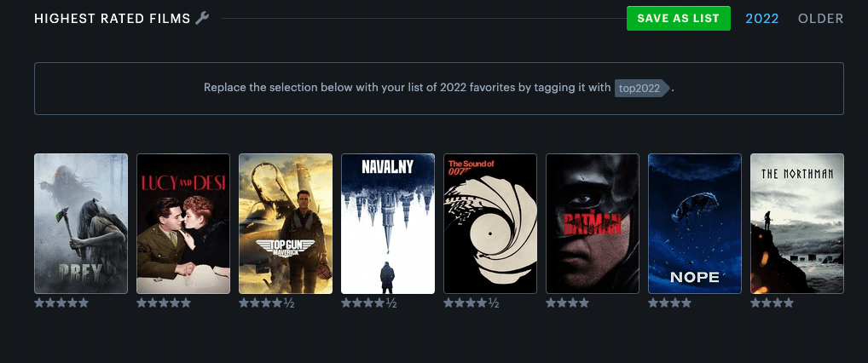This screenshot has width=868, height=363.
Task: Click the star rating under The Northman
Action: tap(772, 302)
